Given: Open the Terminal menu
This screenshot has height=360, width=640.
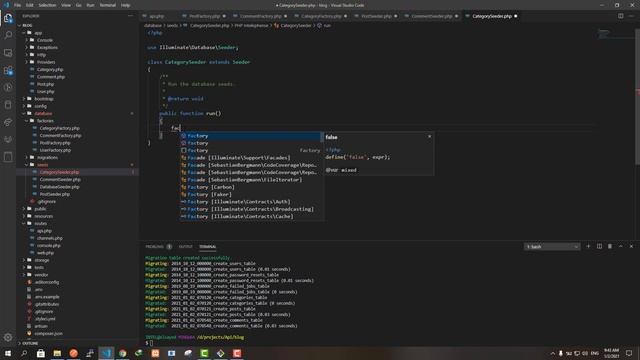Looking at the screenshot, I should 108,5.
